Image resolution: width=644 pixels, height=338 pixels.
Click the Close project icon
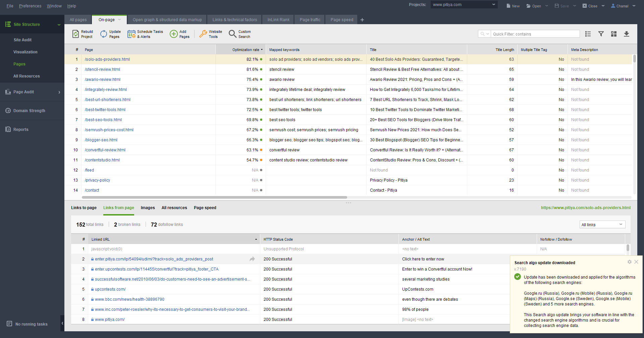click(585, 6)
